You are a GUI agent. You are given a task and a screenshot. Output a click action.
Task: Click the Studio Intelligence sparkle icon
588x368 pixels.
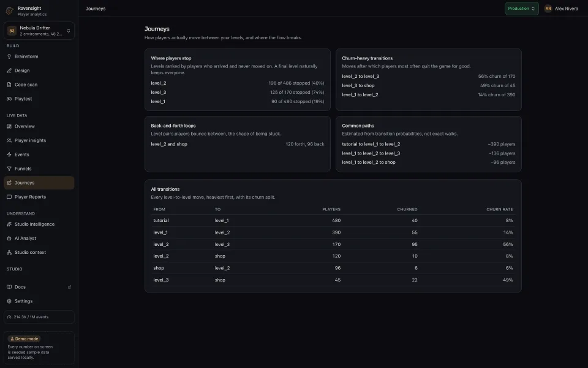click(9, 224)
